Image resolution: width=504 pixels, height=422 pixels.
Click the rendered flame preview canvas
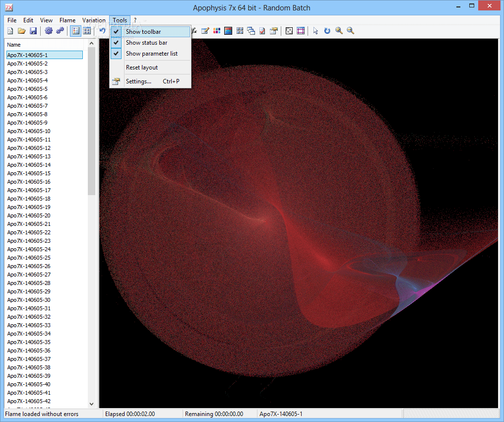click(298, 223)
